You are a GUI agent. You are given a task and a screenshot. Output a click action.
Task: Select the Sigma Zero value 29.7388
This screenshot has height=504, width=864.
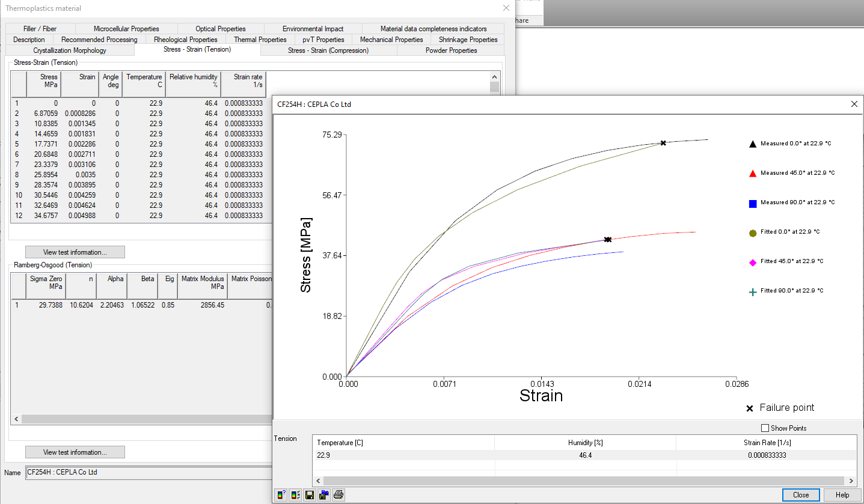tap(46, 305)
